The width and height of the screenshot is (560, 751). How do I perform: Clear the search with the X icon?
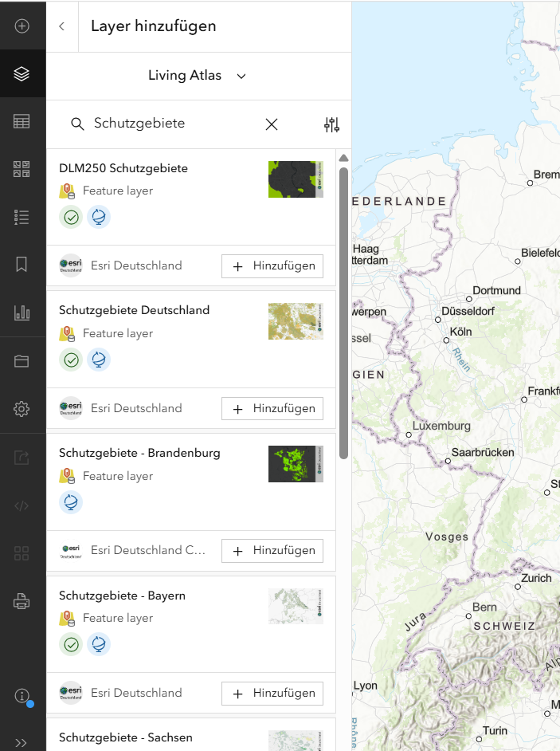coord(272,124)
